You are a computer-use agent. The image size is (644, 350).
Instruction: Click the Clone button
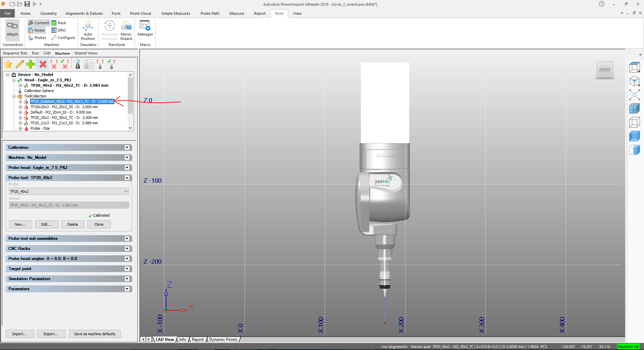[x=99, y=224]
